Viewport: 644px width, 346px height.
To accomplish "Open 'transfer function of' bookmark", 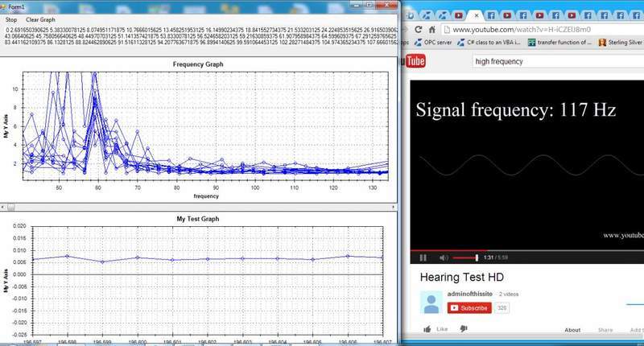I will click(559, 43).
